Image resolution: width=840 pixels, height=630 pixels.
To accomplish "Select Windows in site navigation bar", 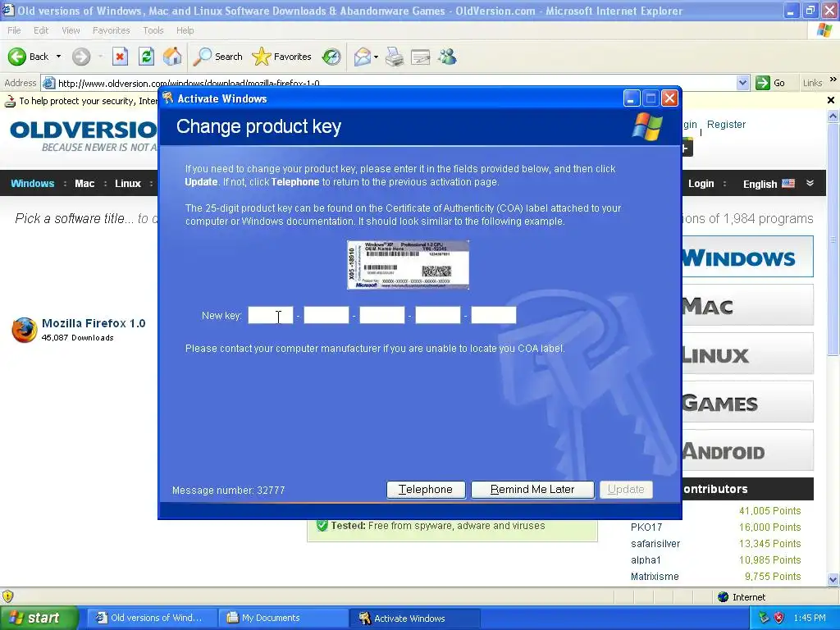I will tap(33, 183).
